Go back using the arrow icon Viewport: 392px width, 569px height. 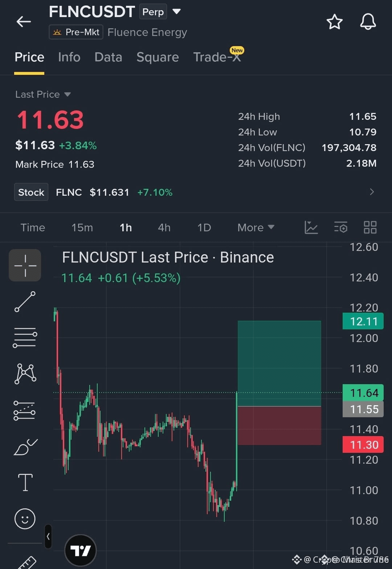[x=24, y=22]
